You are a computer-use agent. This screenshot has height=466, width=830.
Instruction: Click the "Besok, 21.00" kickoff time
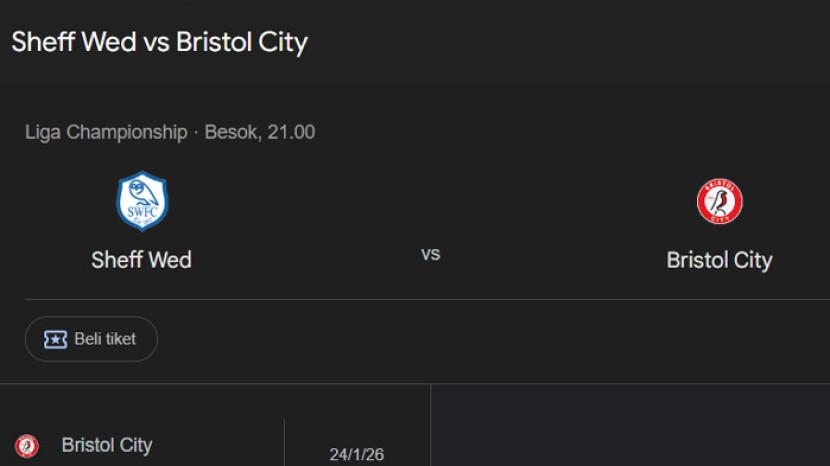tap(260, 132)
